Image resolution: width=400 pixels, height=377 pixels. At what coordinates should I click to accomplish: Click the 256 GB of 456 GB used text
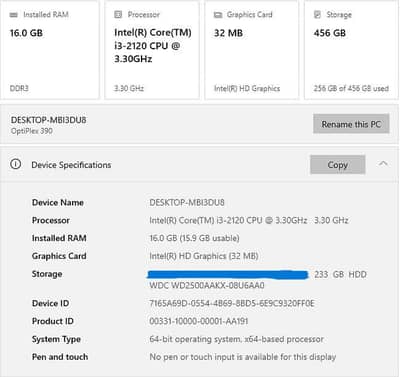click(x=351, y=88)
